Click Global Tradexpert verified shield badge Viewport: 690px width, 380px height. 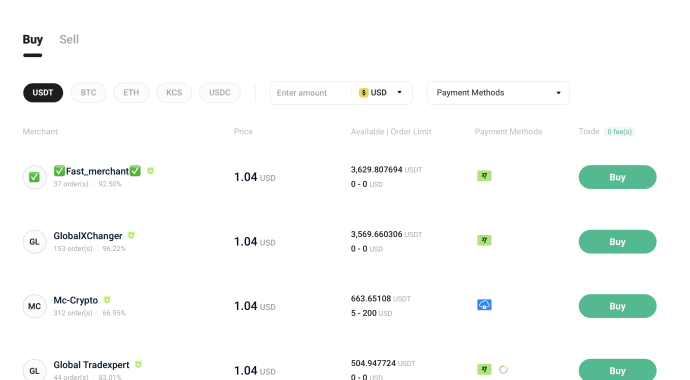point(138,365)
